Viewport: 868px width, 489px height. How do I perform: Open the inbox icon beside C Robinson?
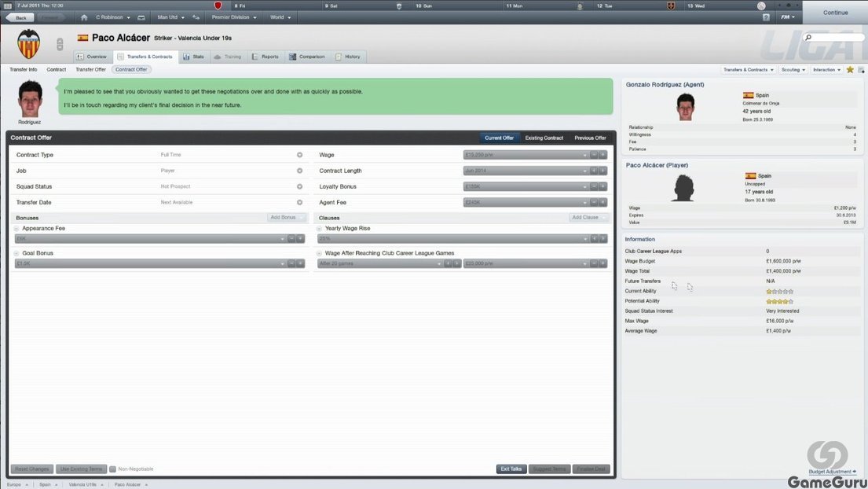coord(141,17)
